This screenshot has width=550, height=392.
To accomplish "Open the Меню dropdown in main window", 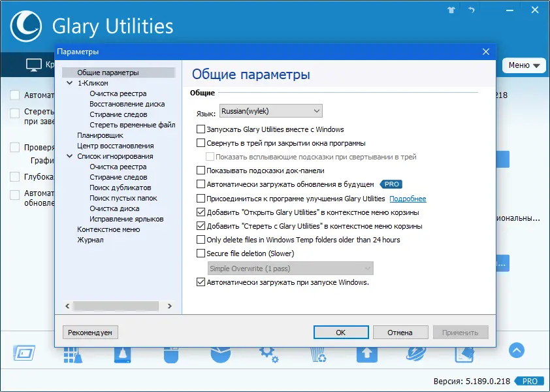I will point(524,65).
